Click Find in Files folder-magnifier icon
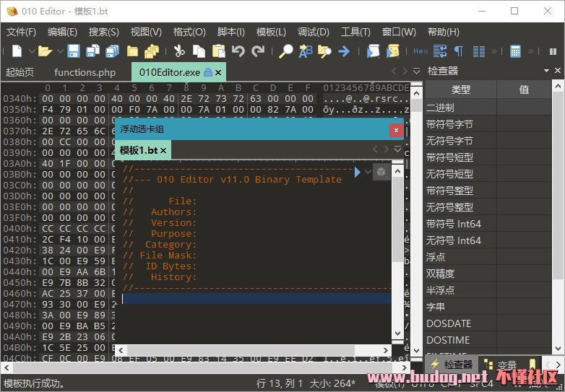This screenshot has height=392, width=565. (x=324, y=51)
